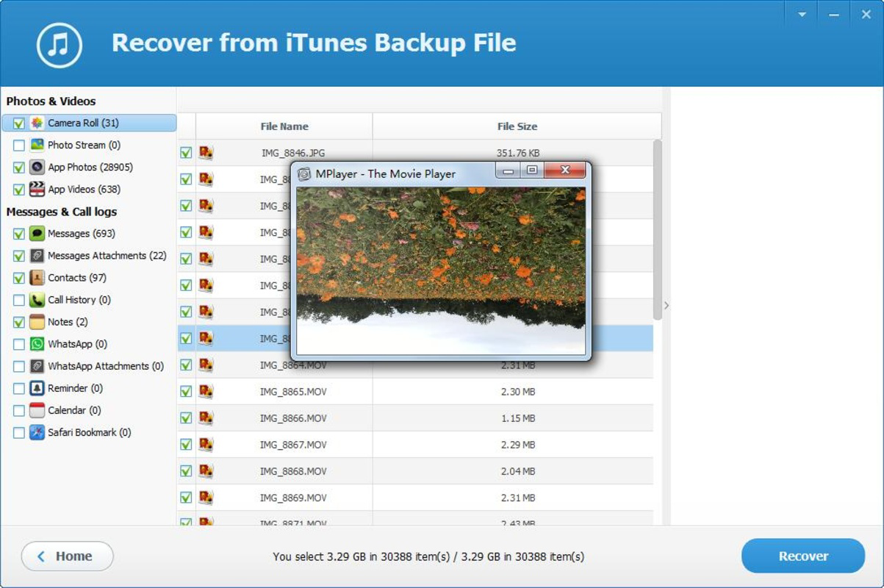Click the Photo Stream icon
Image resolution: width=884 pixels, height=588 pixels.
[37, 145]
